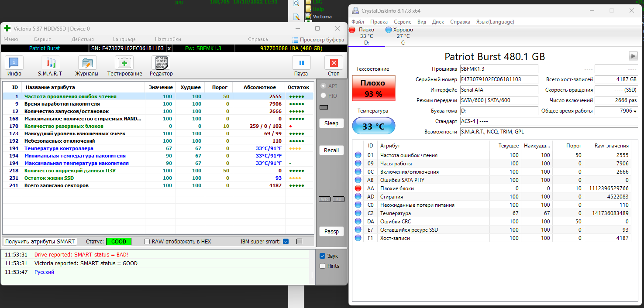Screen dimensions: 644x308
Task: Click the Абсолютное column header in Victoria
Action: point(260,87)
